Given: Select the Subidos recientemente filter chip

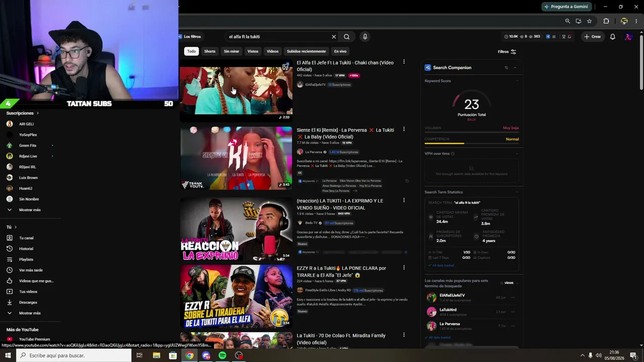Looking at the screenshot, I should coord(306,51).
